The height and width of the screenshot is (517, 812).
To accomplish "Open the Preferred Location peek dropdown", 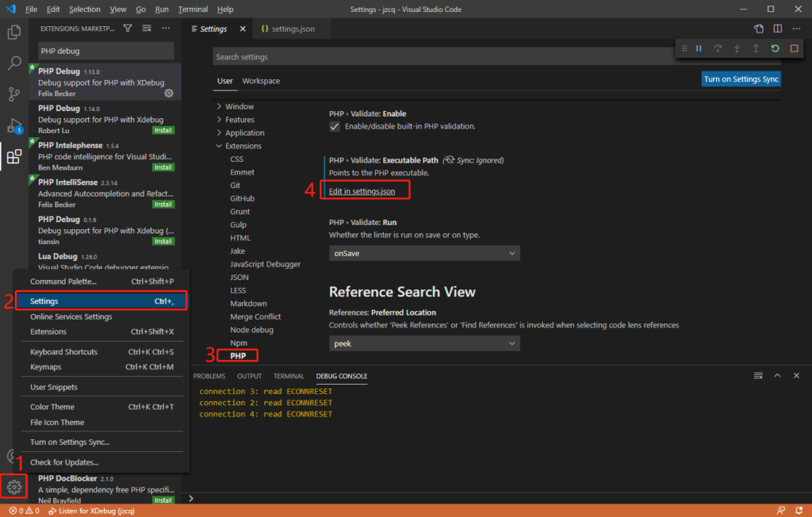I will tap(425, 343).
